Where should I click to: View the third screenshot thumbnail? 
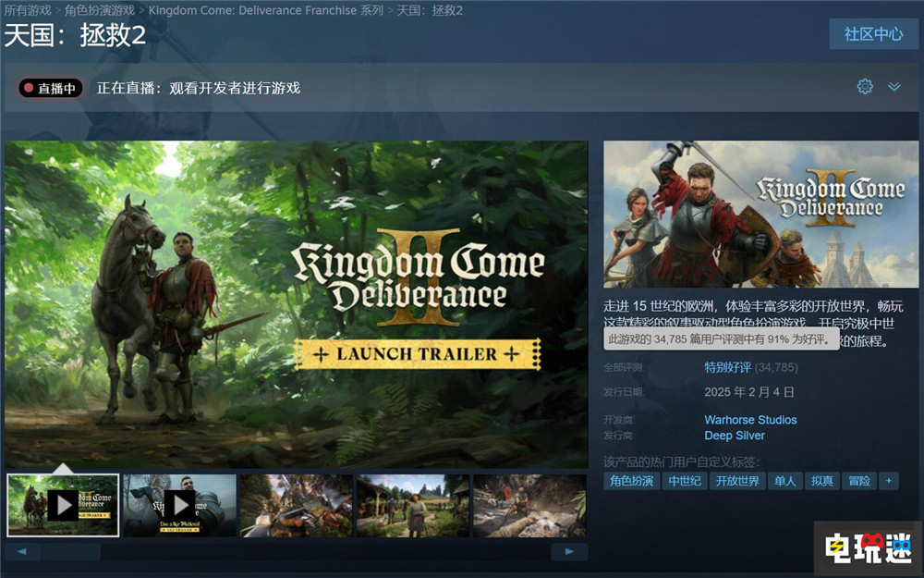296,505
